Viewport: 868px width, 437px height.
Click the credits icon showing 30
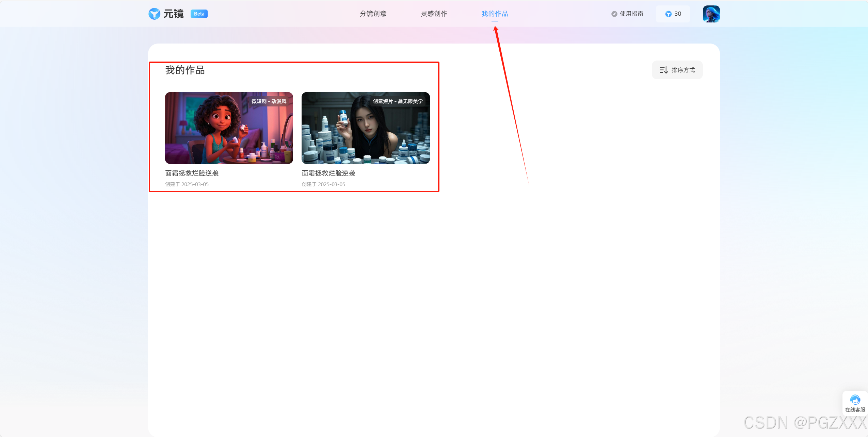click(x=668, y=14)
